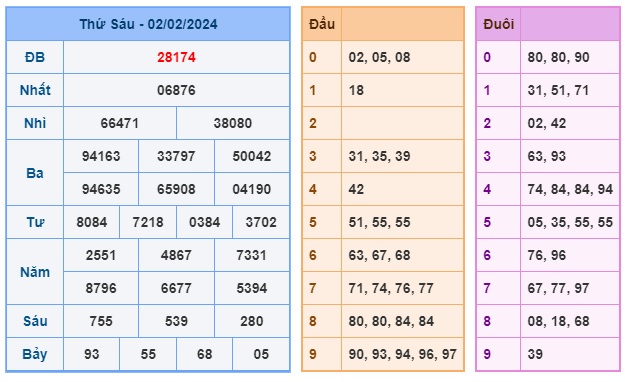Select the first prize number 06876
The image size is (625, 382).
click(176, 91)
